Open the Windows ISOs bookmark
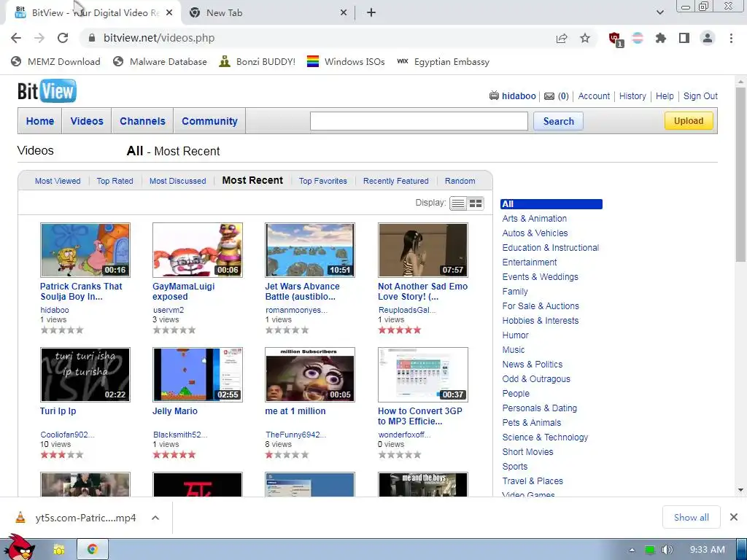747x560 pixels. pos(346,62)
